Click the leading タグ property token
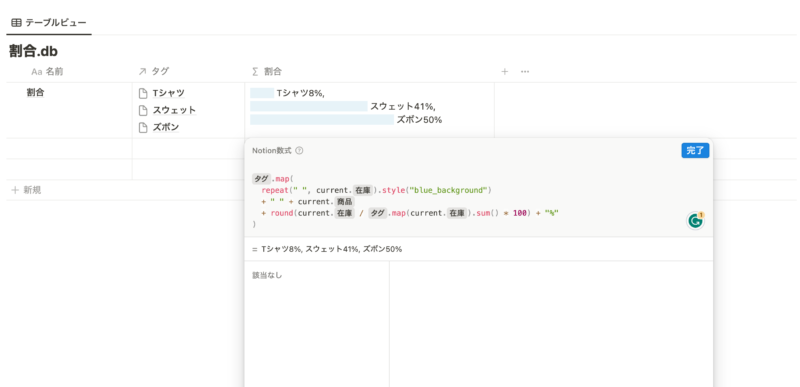The image size is (800, 387). coord(261,179)
